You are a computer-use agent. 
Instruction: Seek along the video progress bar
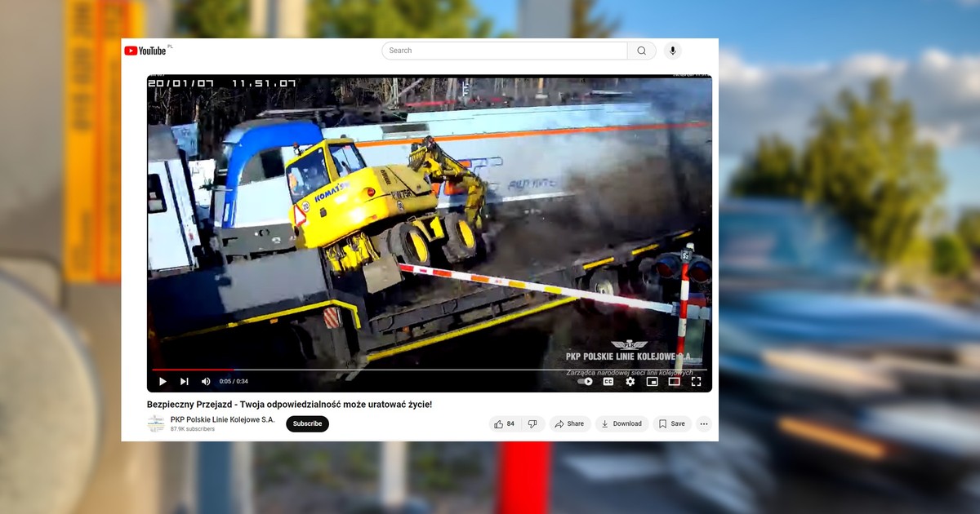coord(430,370)
